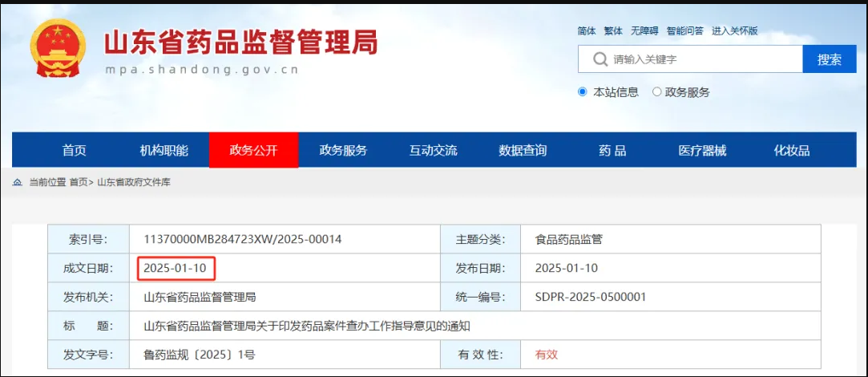
Task: Click the 有效性 label cell
Action: (x=481, y=355)
